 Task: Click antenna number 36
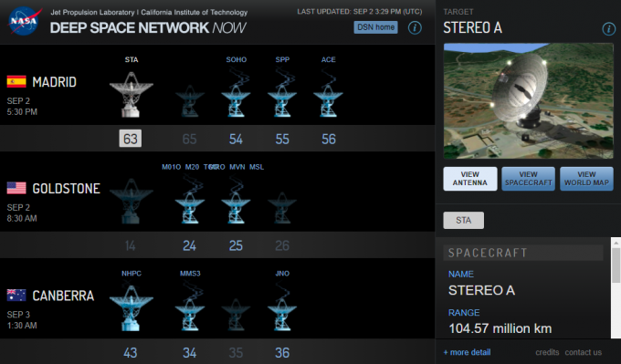pyautogui.click(x=282, y=352)
